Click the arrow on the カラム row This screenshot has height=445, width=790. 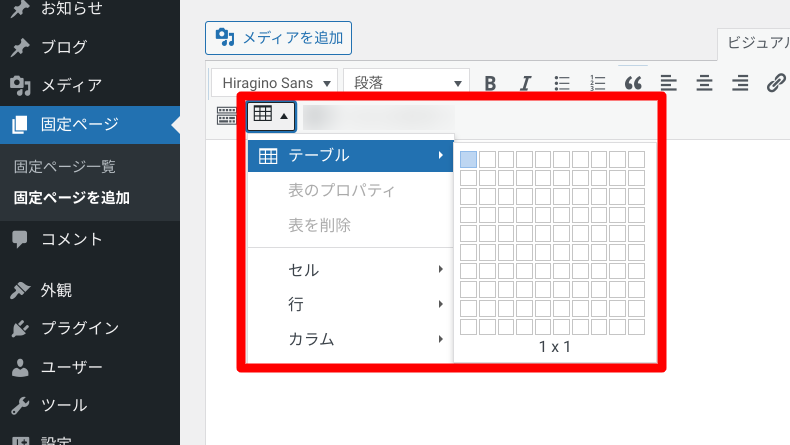(x=440, y=339)
